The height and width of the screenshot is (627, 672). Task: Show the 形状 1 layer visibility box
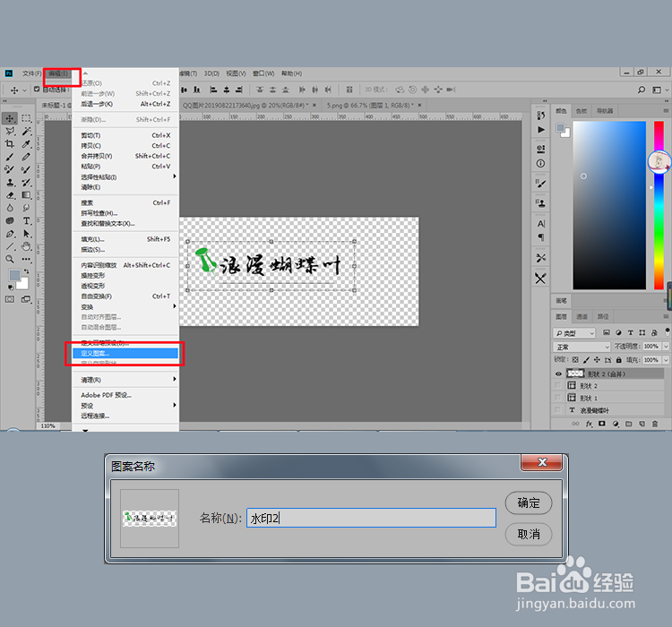click(x=558, y=398)
